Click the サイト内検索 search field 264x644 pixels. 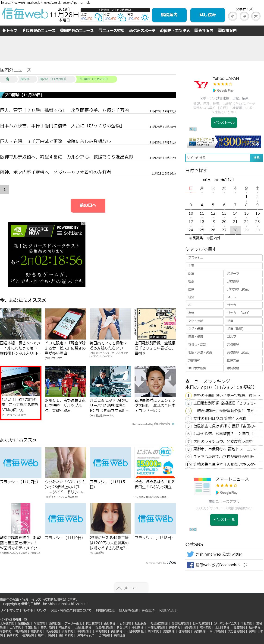click(218, 158)
